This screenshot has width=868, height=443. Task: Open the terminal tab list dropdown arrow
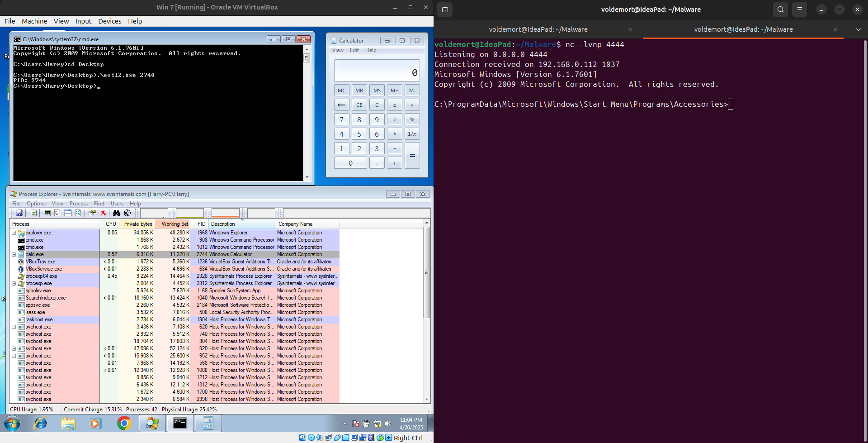(858, 29)
